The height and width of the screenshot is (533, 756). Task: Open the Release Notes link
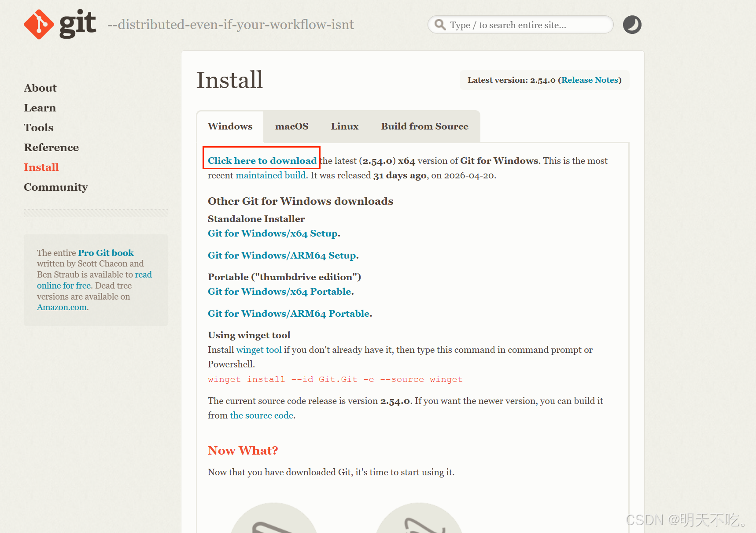click(x=590, y=80)
